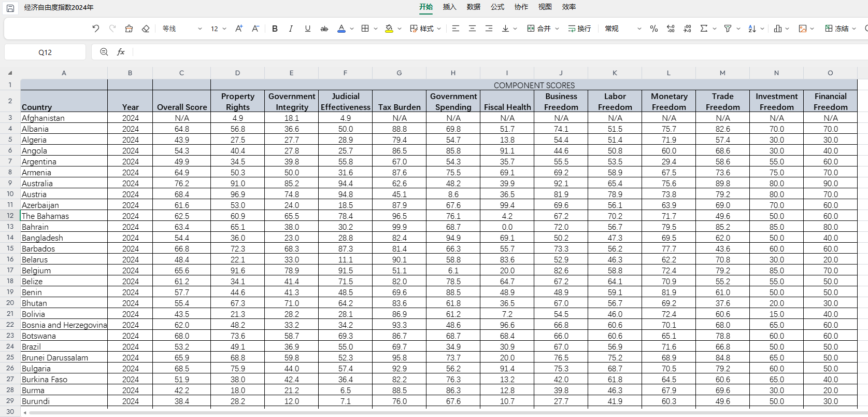Toggle 换行 wrap text
The width and height of the screenshot is (868, 417).
click(x=579, y=29)
